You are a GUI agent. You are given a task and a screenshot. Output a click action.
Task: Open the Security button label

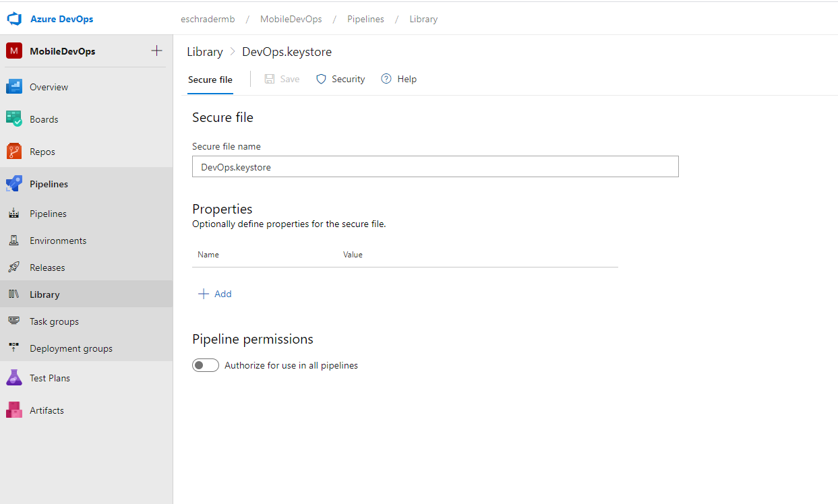coord(348,79)
